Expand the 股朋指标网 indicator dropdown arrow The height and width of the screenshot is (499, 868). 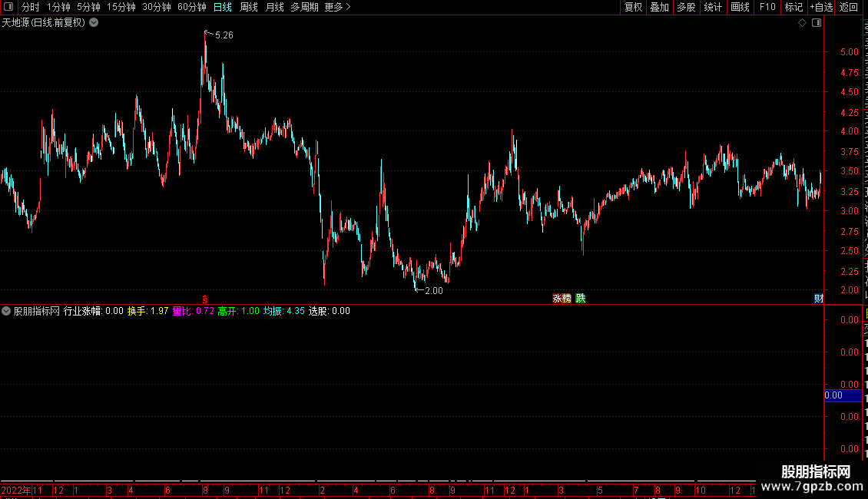pyautogui.click(x=6, y=311)
